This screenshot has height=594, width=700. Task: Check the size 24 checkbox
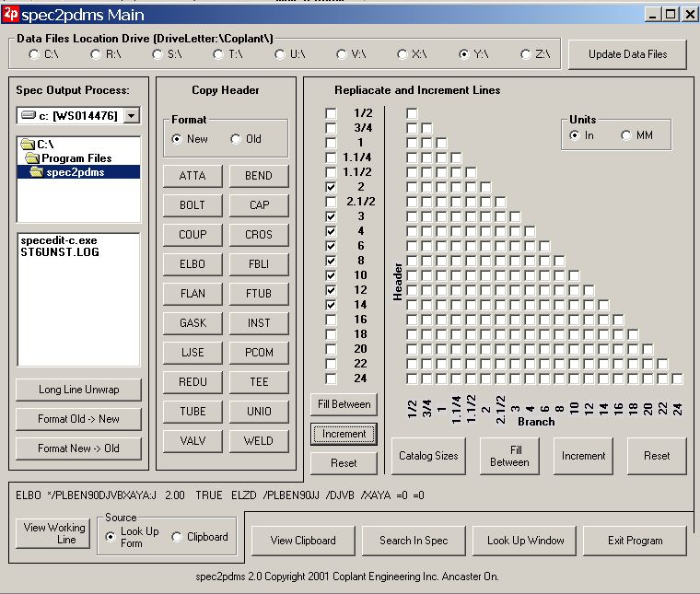pos(331,379)
